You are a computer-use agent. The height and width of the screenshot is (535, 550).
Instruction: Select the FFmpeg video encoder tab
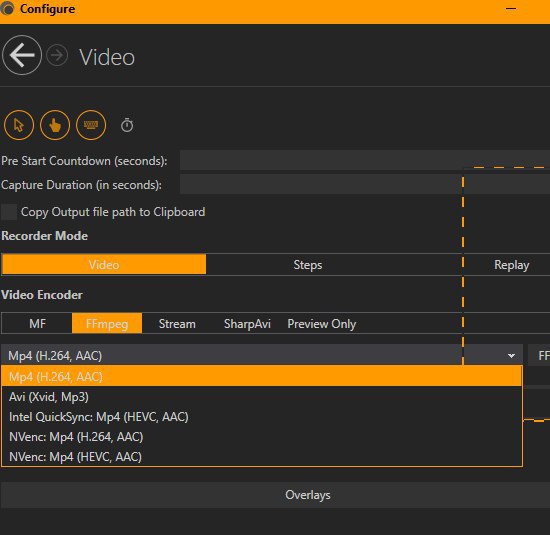pos(107,323)
